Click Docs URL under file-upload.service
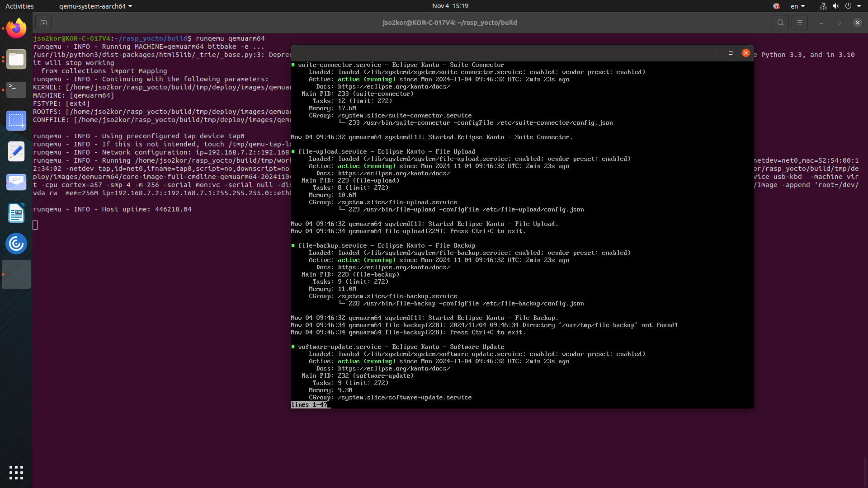The width and height of the screenshot is (868, 488). (394, 174)
